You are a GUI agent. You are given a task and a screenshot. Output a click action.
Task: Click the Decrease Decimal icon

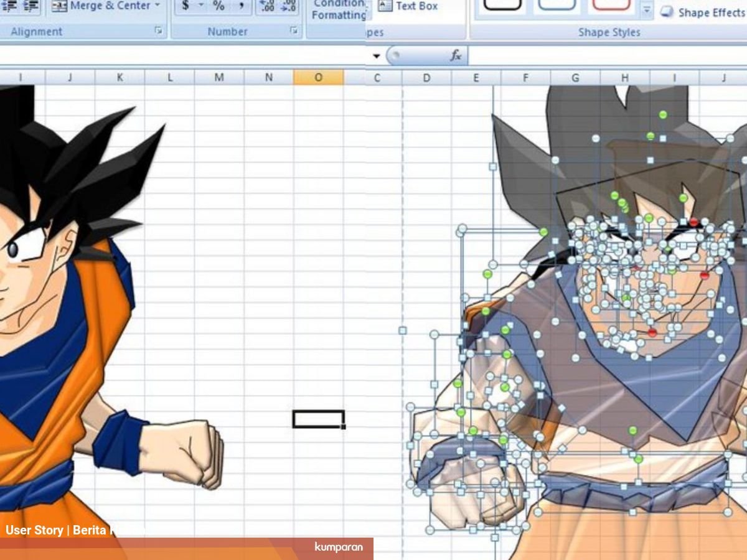288,6
